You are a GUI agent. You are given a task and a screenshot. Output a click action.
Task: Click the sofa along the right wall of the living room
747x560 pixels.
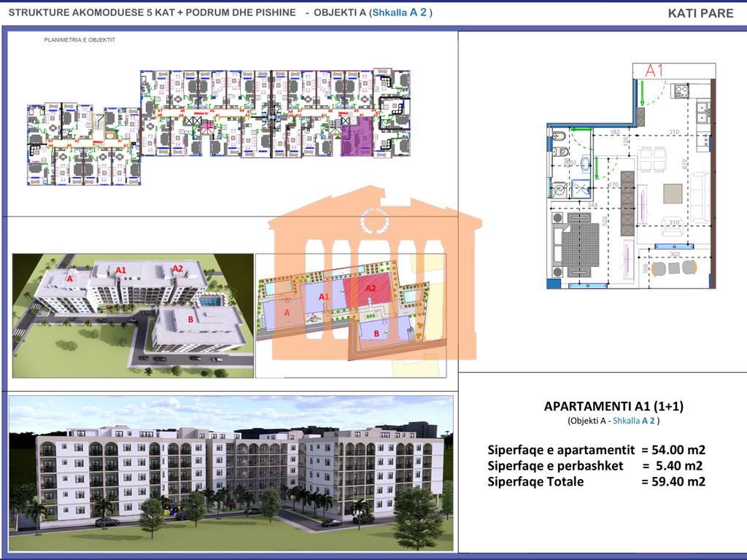pyautogui.click(x=700, y=198)
